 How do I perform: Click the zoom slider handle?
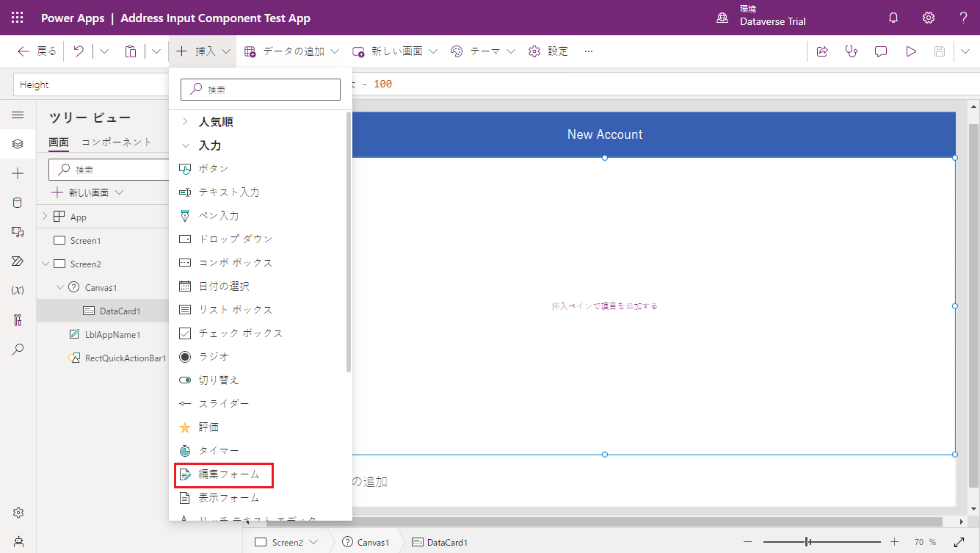click(807, 542)
